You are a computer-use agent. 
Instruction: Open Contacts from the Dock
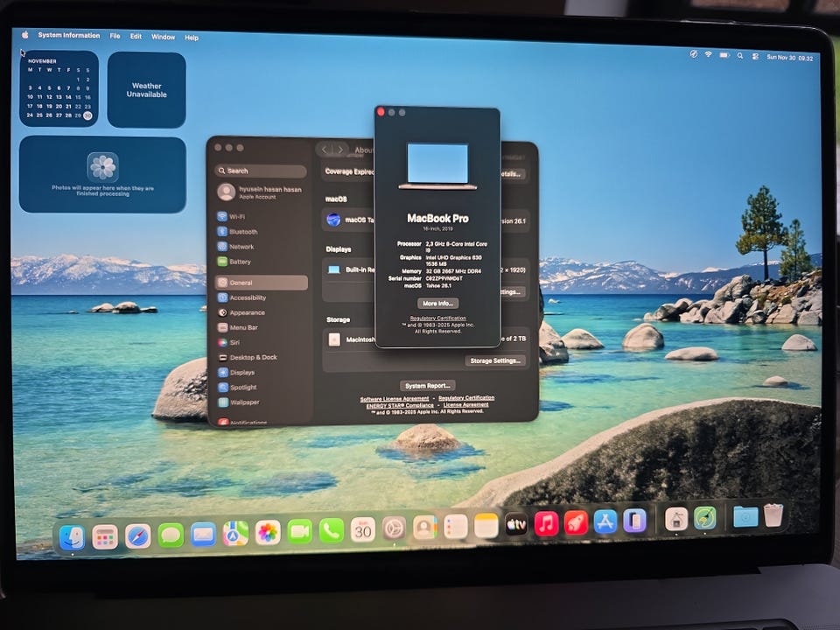tap(425, 528)
